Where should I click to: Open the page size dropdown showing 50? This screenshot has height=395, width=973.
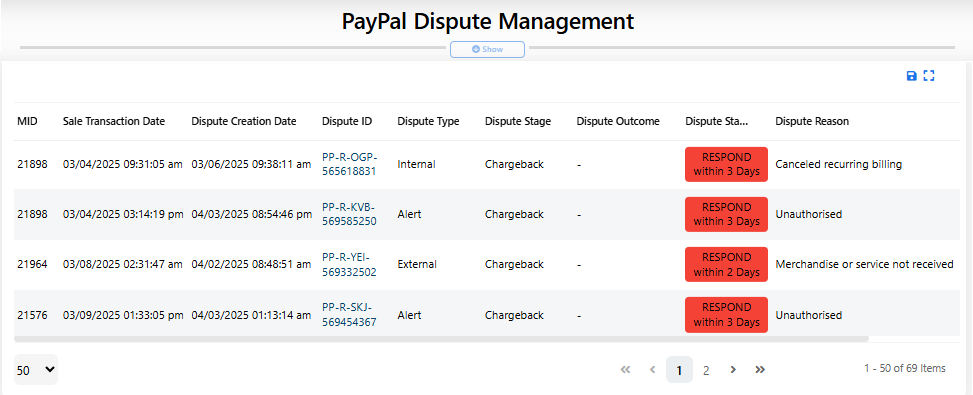click(36, 370)
